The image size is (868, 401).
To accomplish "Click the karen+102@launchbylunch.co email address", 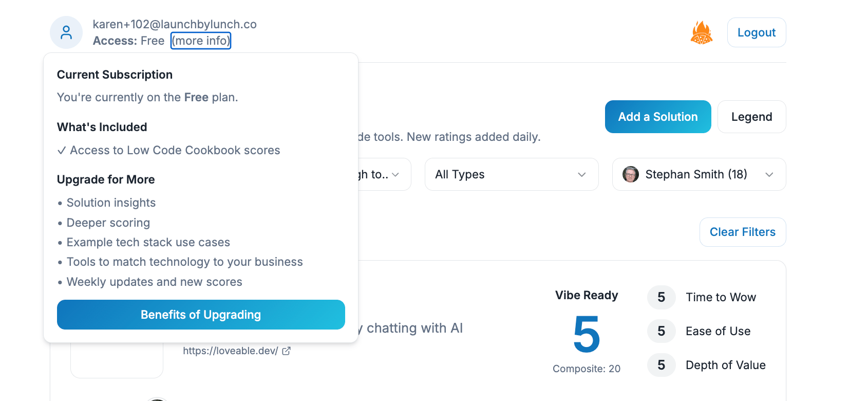I will 175,24.
